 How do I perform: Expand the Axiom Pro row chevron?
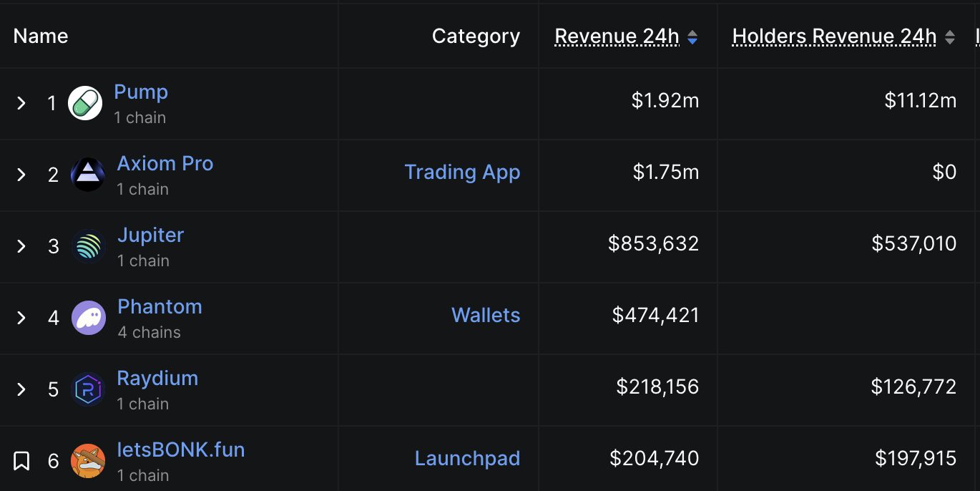21,175
